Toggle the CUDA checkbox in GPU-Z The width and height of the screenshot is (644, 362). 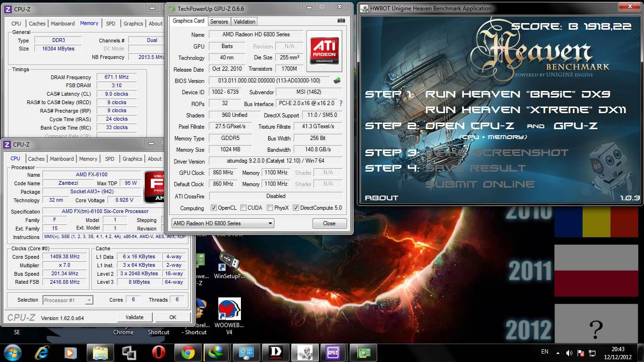click(x=243, y=208)
